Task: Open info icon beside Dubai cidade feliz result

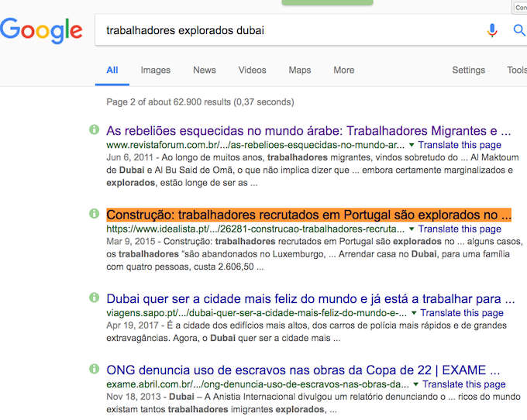Action: (94, 298)
